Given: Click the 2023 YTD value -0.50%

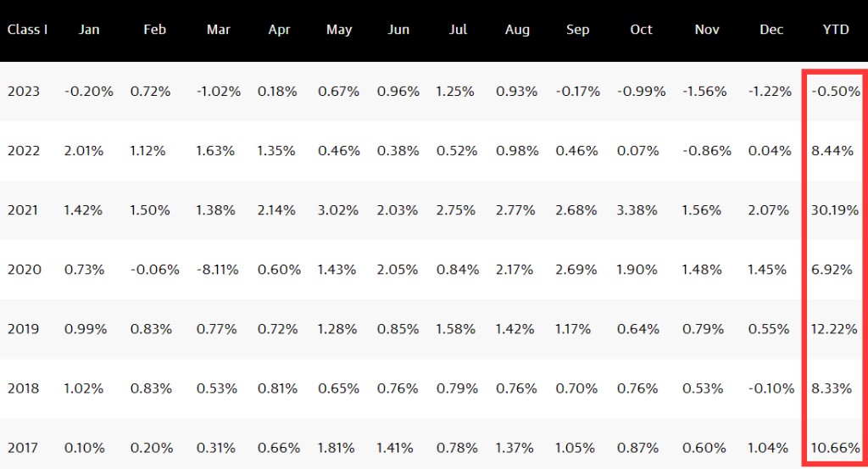Looking at the screenshot, I should click(835, 92).
